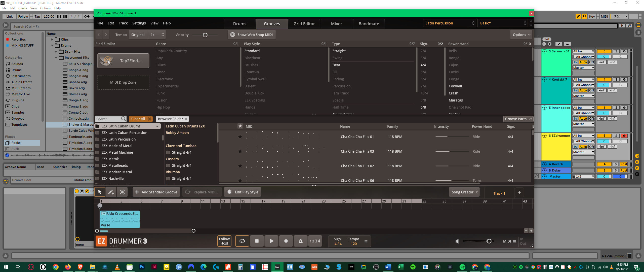Adjust the Velocity slider handle
Image resolution: width=644 pixels, height=272 pixels.
(x=205, y=35)
